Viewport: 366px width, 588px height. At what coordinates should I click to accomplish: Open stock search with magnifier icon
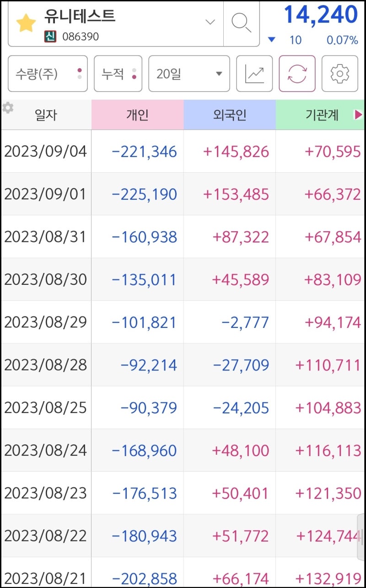coord(241,22)
